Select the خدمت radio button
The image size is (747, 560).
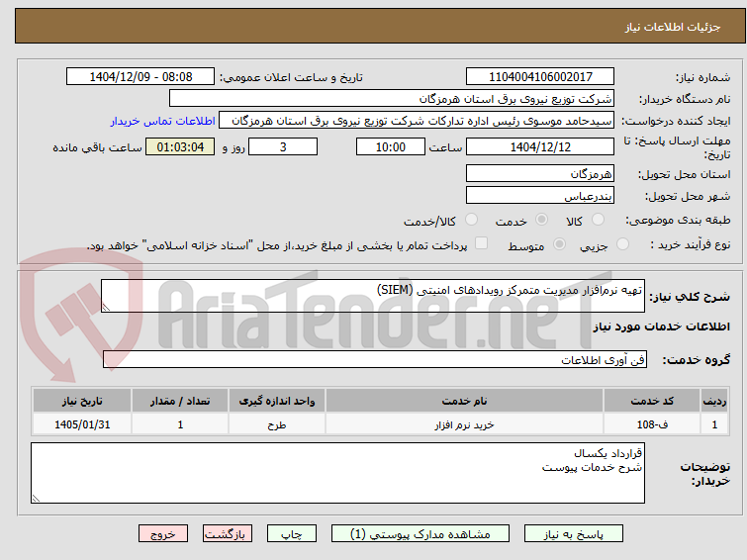coord(541,220)
